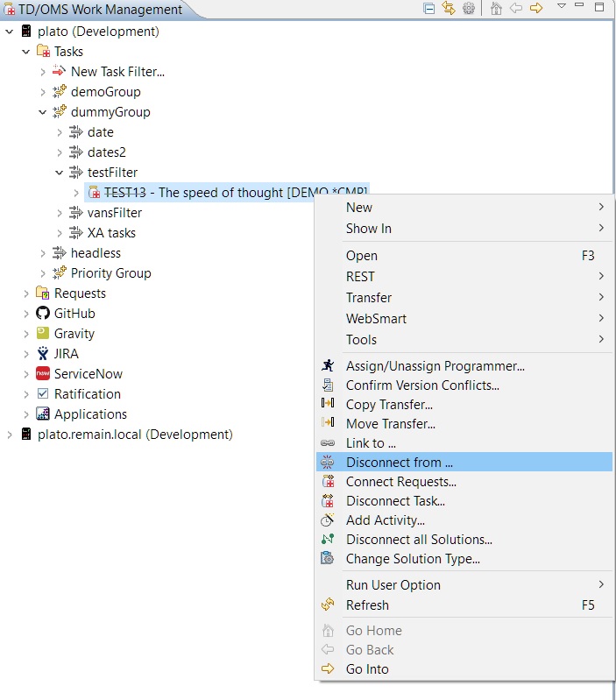Image resolution: width=616 pixels, height=700 pixels.
Task: Open the Transfer submenu
Action: [369, 298]
